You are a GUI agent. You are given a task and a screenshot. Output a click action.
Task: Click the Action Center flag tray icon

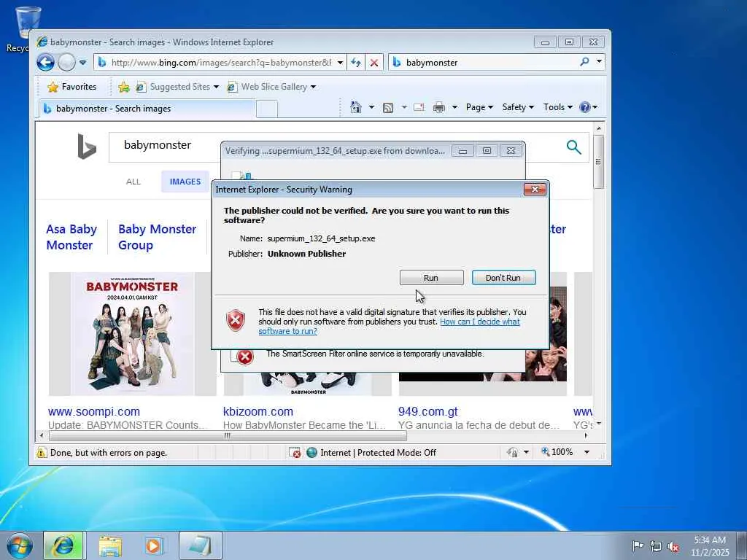[638, 545]
